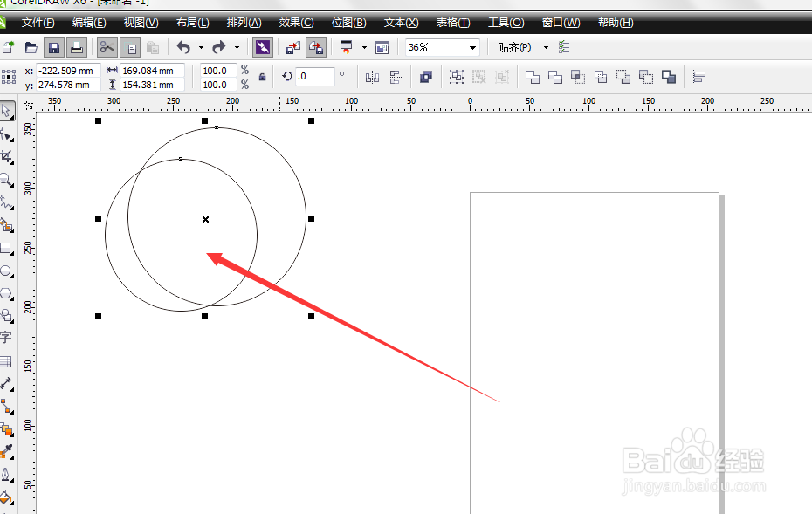Click the height field 154.381 mm
This screenshot has height=514, width=812.
pos(152,85)
